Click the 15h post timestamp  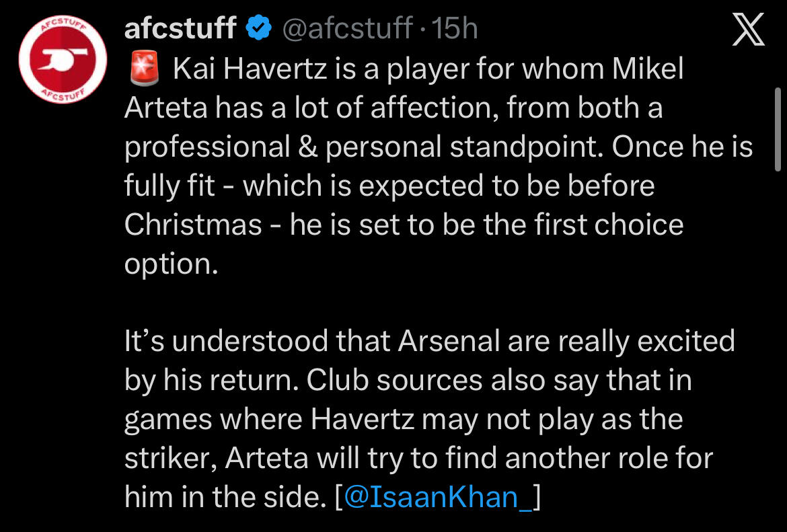(x=454, y=28)
